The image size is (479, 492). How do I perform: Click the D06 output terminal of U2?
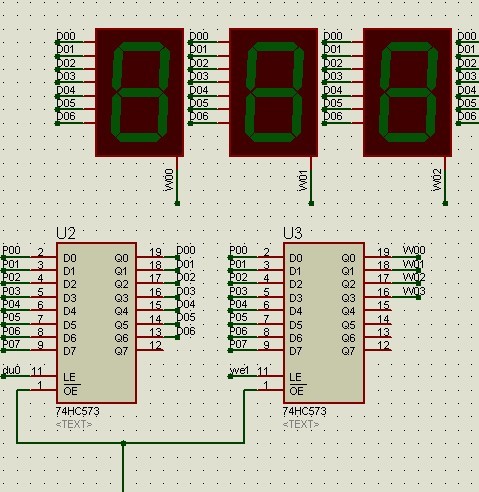click(x=177, y=337)
